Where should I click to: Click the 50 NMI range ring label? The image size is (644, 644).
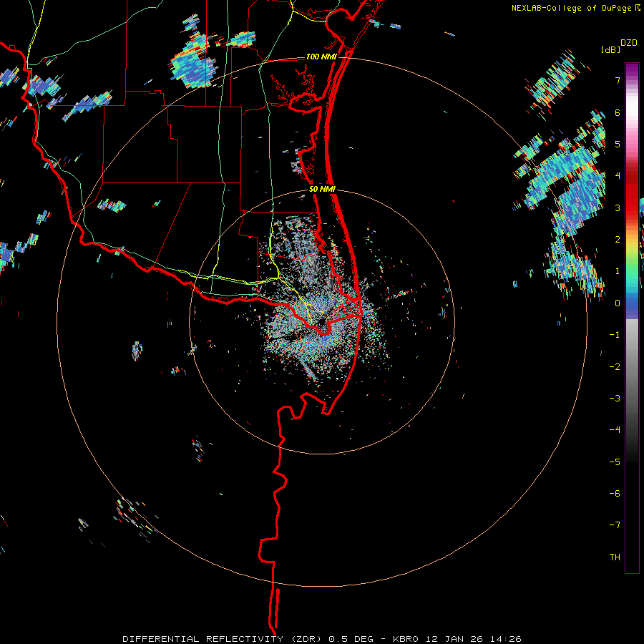[323, 190]
